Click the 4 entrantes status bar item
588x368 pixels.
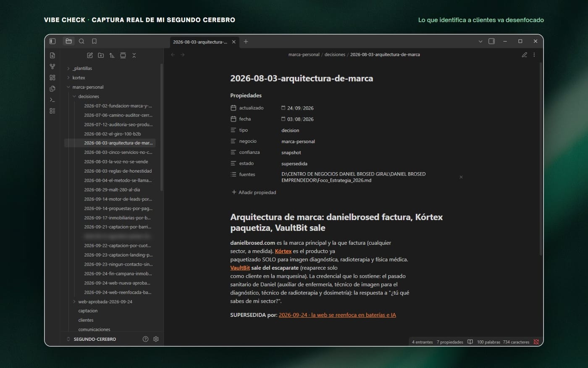422,342
